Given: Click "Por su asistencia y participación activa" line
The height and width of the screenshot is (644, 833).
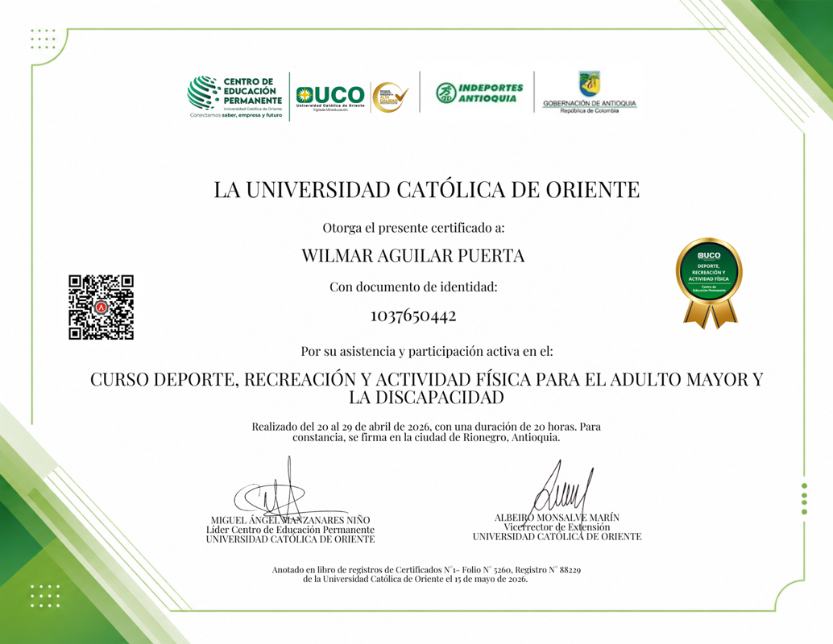Looking at the screenshot, I should [x=427, y=352].
